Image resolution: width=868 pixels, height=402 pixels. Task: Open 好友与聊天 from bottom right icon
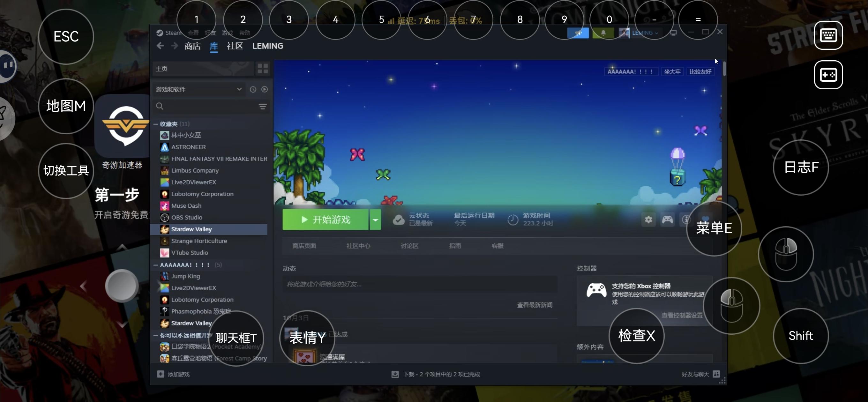(x=717, y=374)
